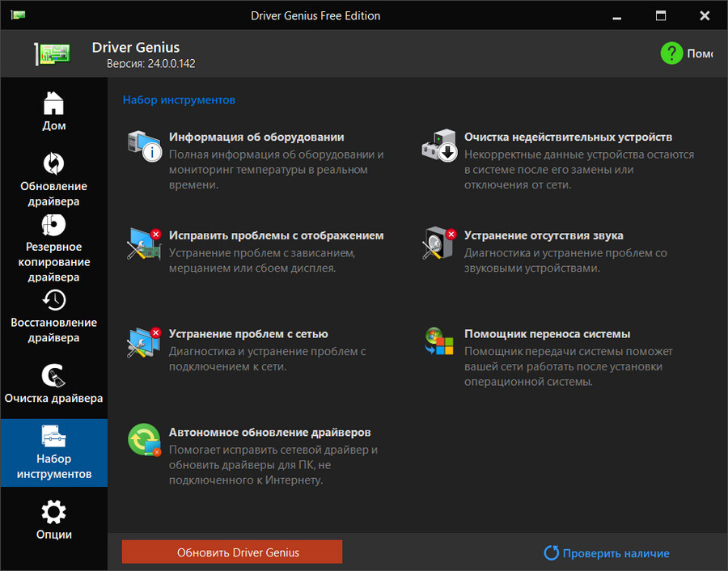The width and height of the screenshot is (728, 571).
Task: Click description about offline PC drivers
Action: coord(273,465)
